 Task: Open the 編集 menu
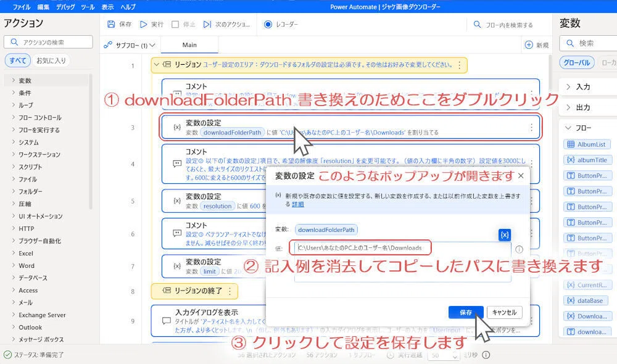[x=43, y=7]
